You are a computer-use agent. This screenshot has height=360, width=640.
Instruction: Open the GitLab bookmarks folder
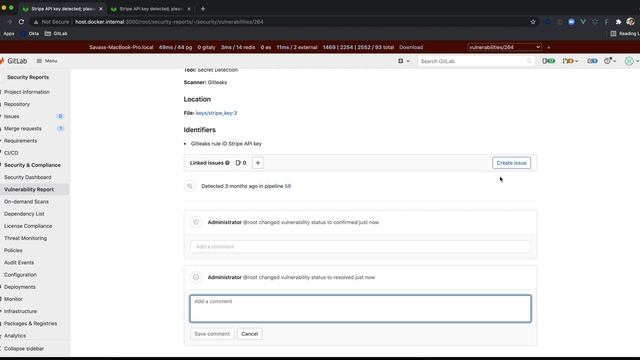coord(56,33)
